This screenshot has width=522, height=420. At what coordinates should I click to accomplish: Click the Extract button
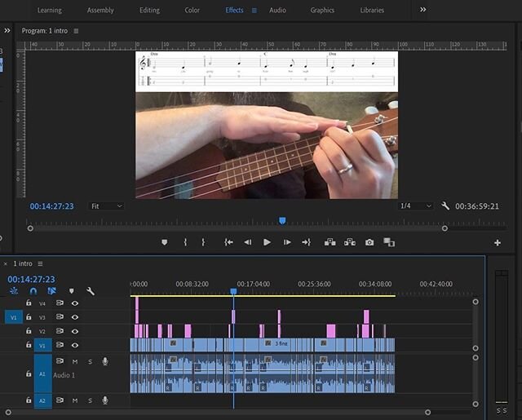pos(350,242)
